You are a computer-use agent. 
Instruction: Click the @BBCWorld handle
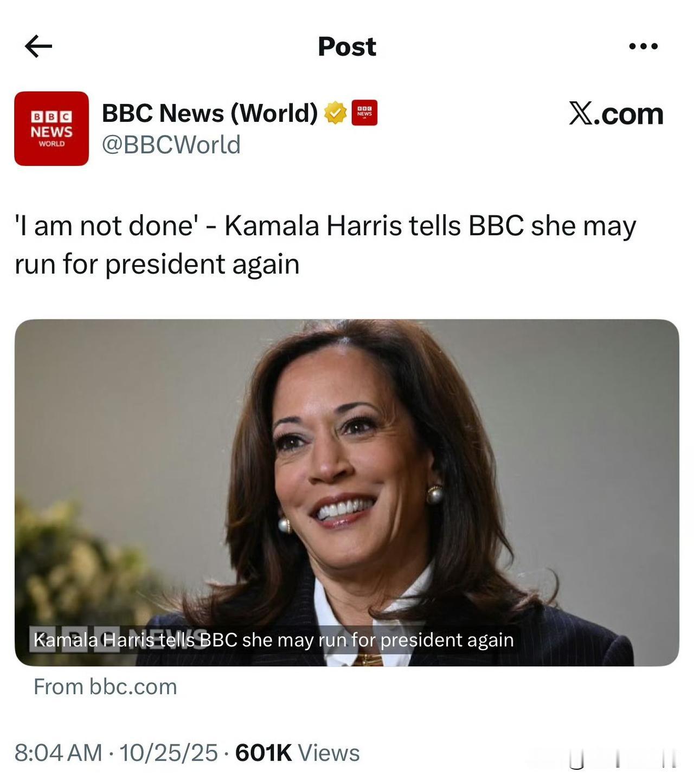[x=171, y=145]
